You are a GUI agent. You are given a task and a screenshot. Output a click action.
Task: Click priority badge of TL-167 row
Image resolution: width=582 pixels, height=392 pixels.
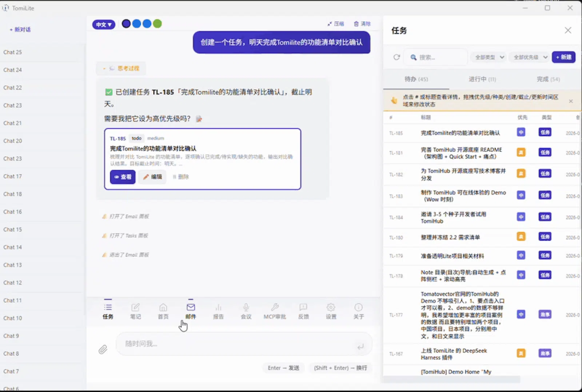521,353
